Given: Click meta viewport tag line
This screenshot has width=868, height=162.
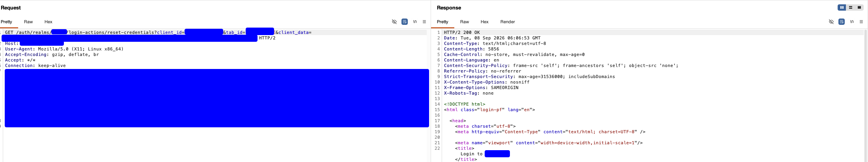Looking at the screenshot, I should click(x=549, y=143).
